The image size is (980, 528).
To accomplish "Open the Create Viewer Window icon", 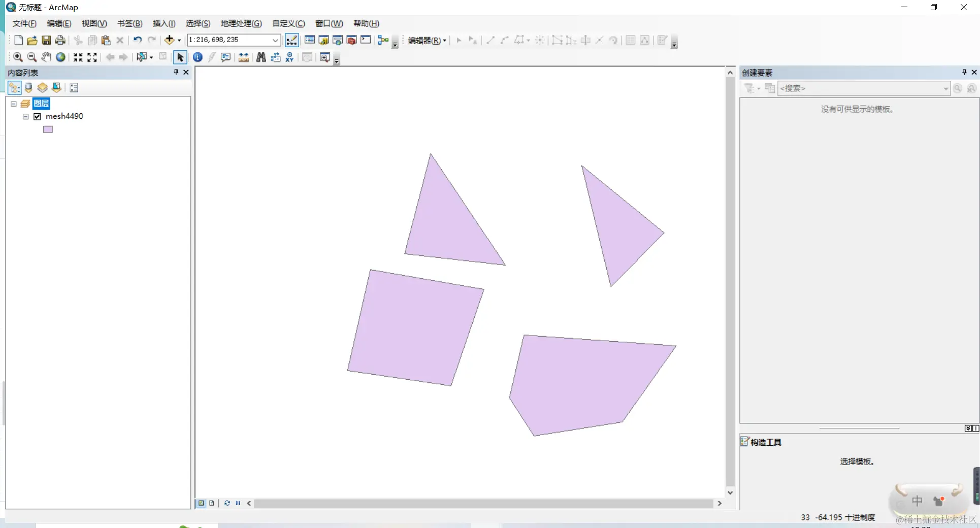I will pyautogui.click(x=325, y=57).
